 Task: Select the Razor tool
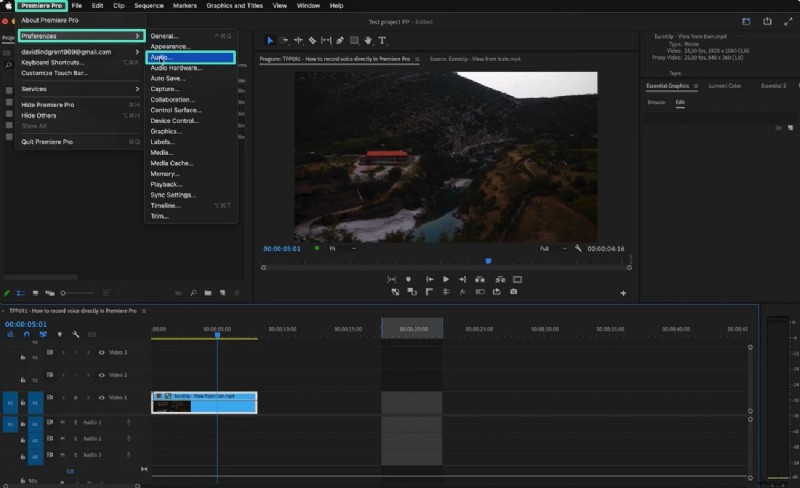coord(312,40)
